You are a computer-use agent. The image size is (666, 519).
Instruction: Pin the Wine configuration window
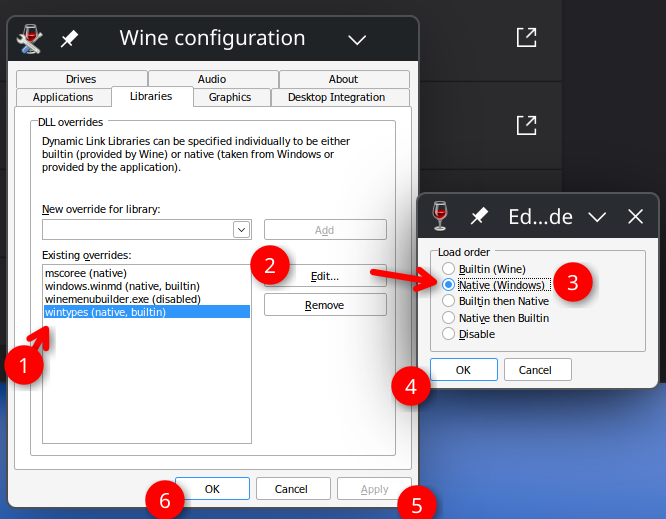69,39
